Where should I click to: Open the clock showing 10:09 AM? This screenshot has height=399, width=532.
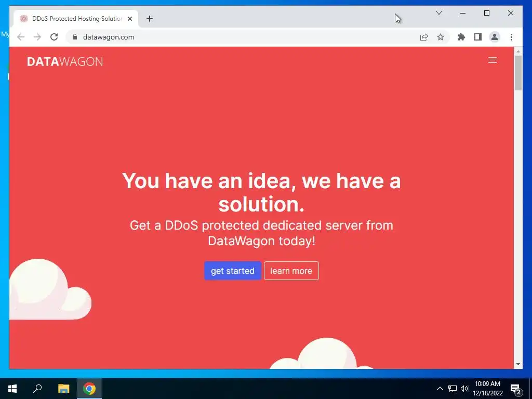pos(487,389)
